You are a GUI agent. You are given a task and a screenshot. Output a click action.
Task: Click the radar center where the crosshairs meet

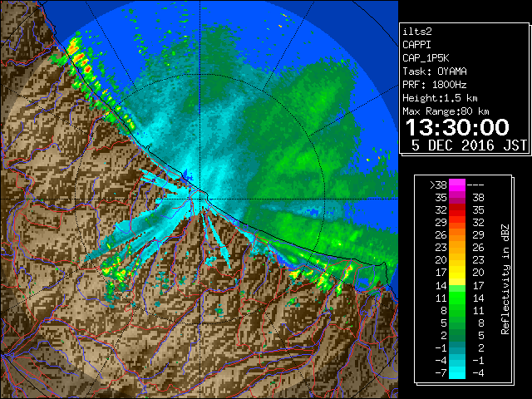(200, 199)
